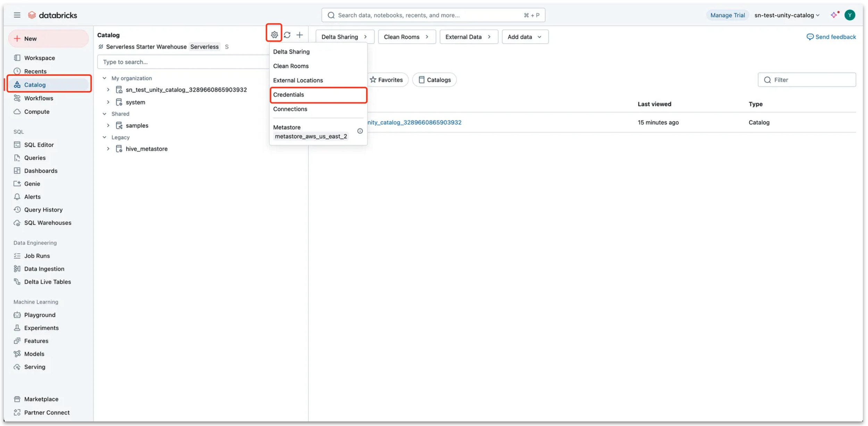The width and height of the screenshot is (868, 426).
Task: Filter by Catalogs chip
Action: pos(434,80)
